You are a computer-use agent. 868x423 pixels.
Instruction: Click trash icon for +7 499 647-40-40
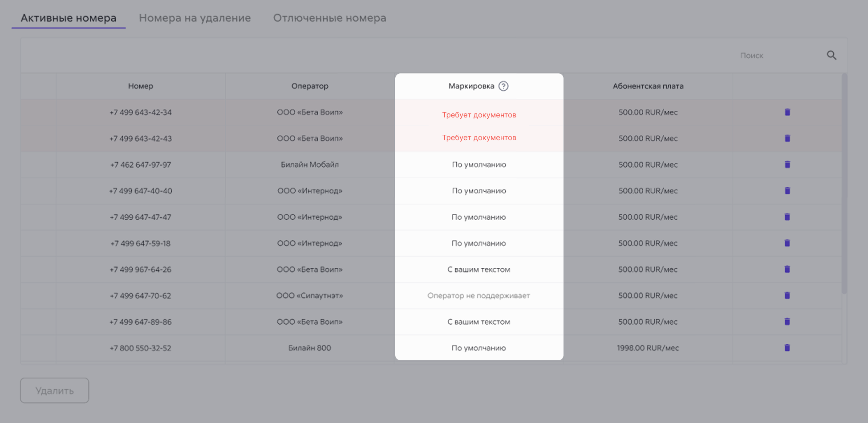click(x=787, y=191)
